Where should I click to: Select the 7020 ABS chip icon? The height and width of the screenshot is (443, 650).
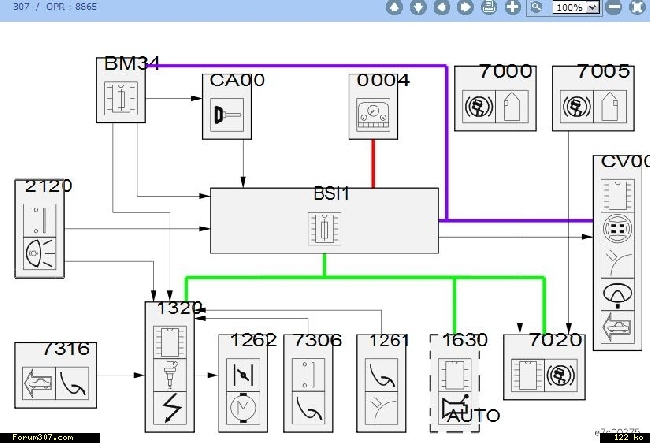pyautogui.click(x=528, y=375)
